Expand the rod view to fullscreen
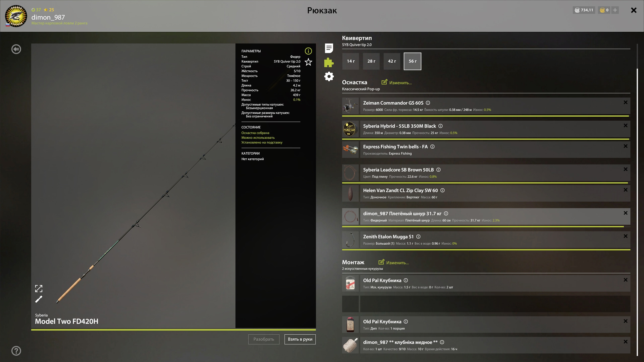 click(39, 289)
